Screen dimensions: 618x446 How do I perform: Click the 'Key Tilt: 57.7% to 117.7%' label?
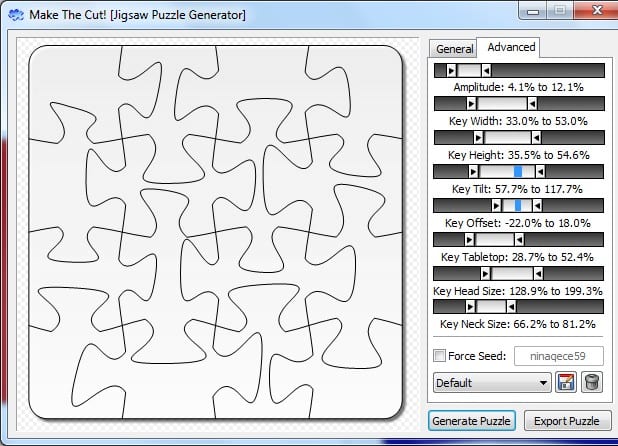[517, 189]
